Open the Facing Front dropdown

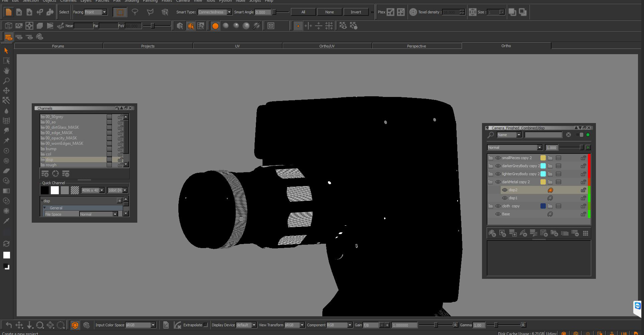pos(95,12)
